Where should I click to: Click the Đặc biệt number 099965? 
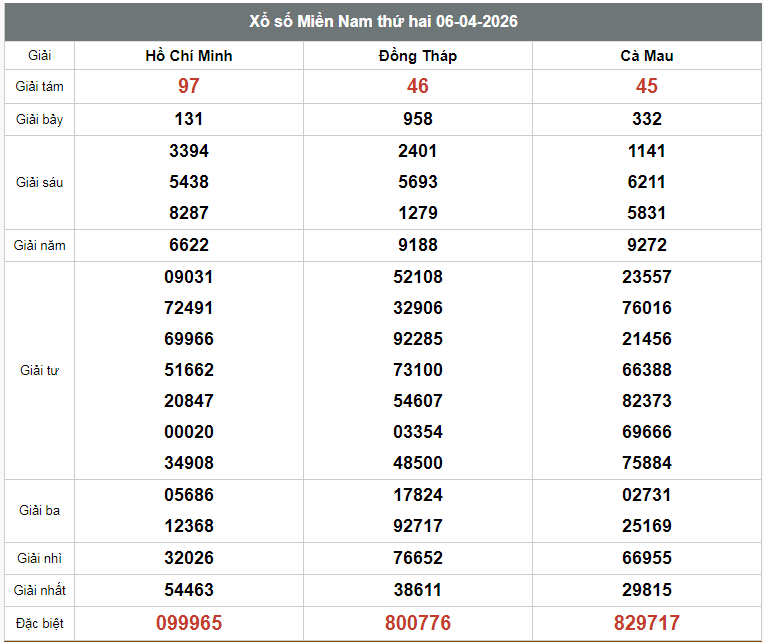pos(189,623)
